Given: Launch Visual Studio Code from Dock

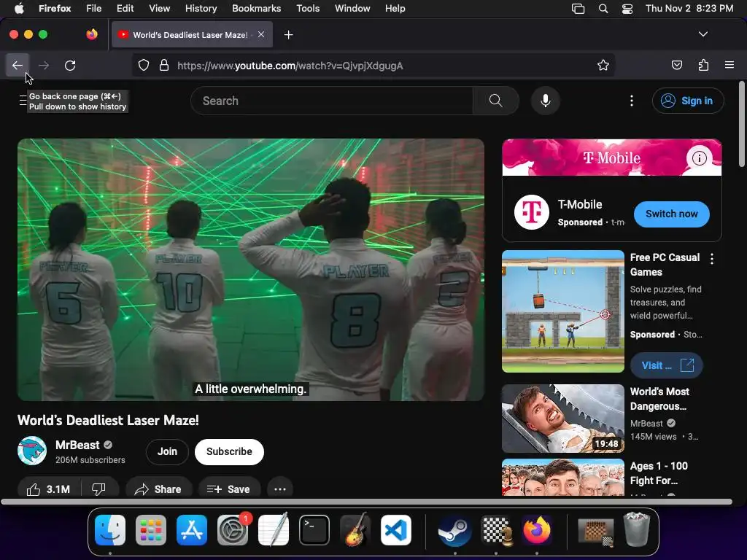Looking at the screenshot, I should coord(396,530).
